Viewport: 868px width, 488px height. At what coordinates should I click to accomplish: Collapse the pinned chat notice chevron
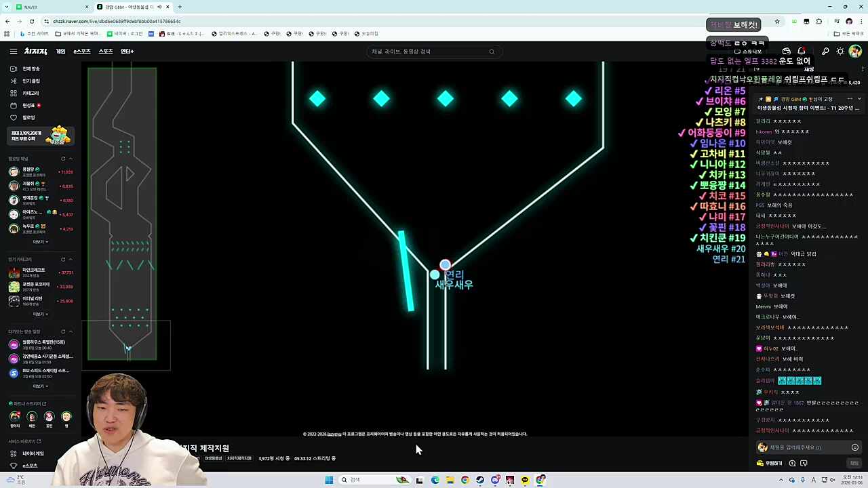point(859,99)
